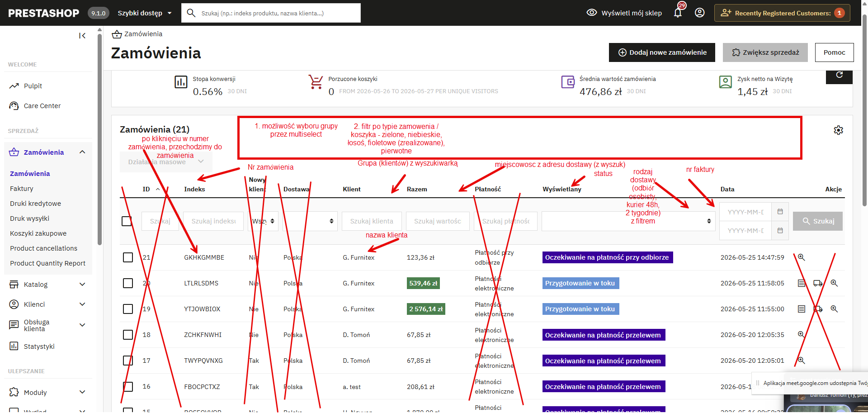Open table settings gear icon
Screen dimensions: 868x413
[x=838, y=130]
